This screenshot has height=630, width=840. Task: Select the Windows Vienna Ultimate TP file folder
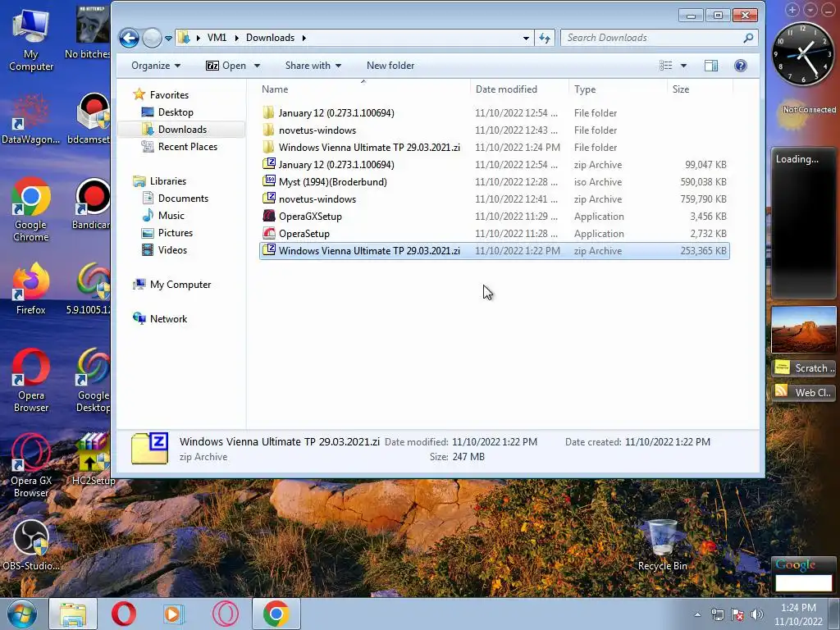click(x=494, y=148)
